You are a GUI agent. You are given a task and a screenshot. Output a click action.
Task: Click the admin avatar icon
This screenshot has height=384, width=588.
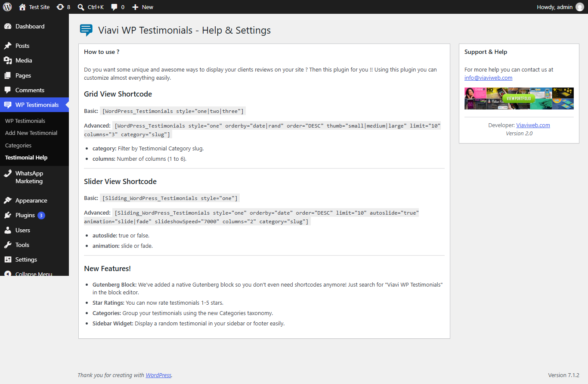[580, 7]
